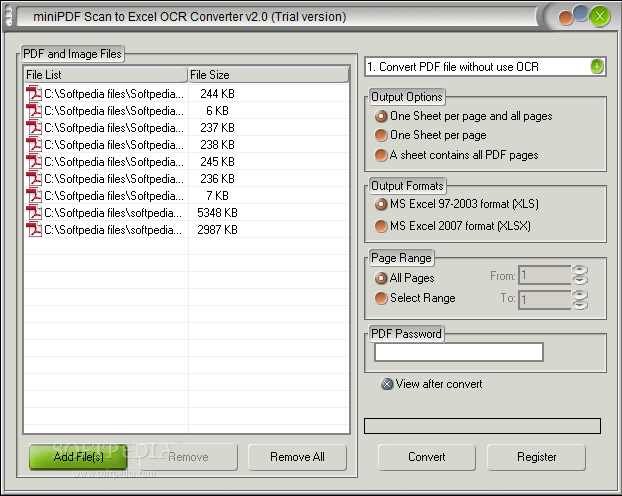Screen dimensions: 622x496
Task: Select One Sheet per page and all pages
Action: pyautogui.click(x=463, y=116)
